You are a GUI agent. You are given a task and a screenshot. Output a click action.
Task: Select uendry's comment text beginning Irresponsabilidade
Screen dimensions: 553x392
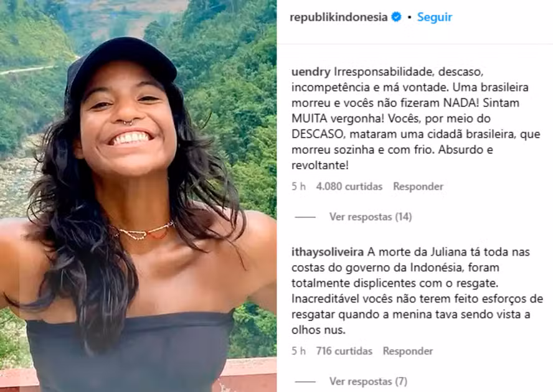[416, 118]
